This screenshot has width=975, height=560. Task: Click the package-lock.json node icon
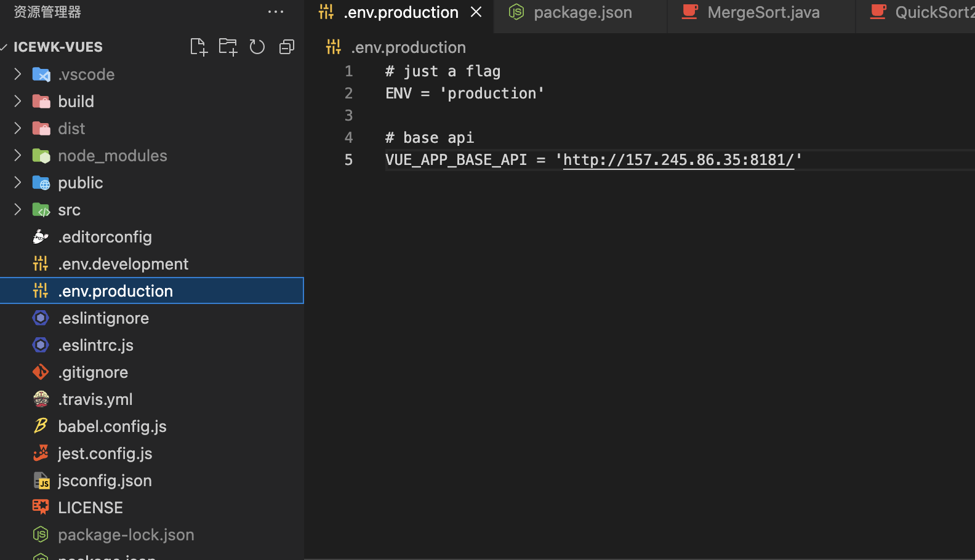click(x=41, y=535)
